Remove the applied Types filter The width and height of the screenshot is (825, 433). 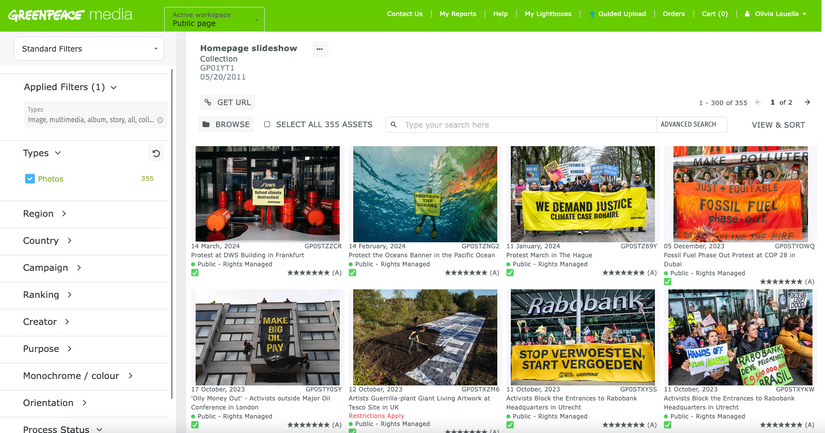[x=160, y=120]
